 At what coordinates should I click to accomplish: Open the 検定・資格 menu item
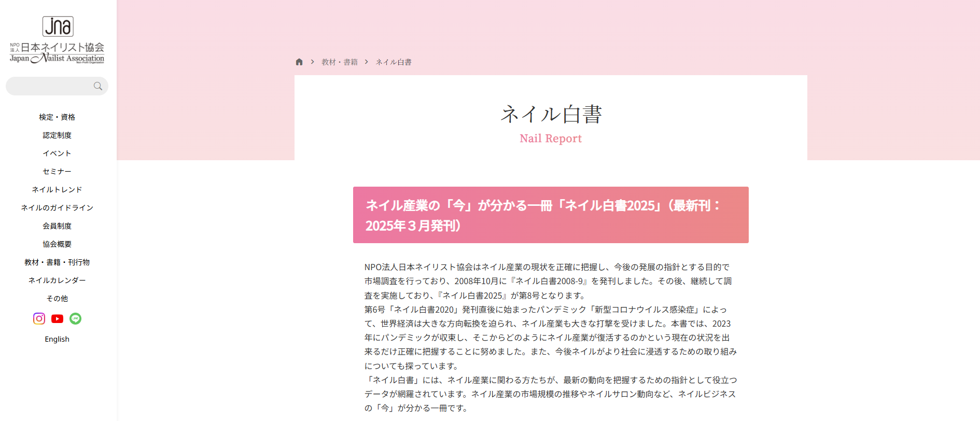tap(57, 117)
